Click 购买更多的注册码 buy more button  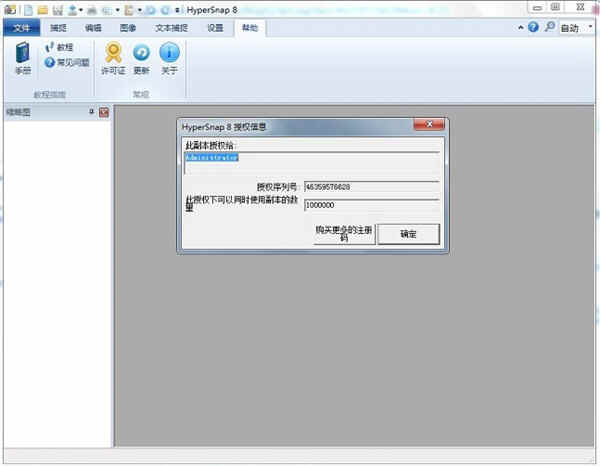pos(344,234)
